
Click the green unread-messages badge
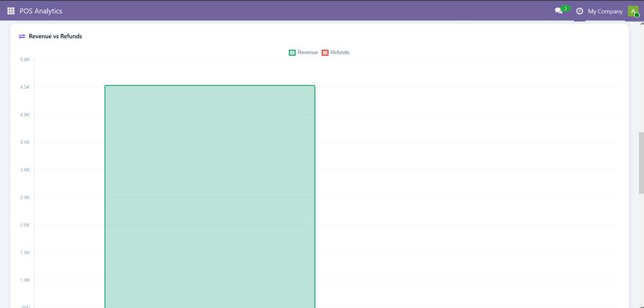pos(565,8)
